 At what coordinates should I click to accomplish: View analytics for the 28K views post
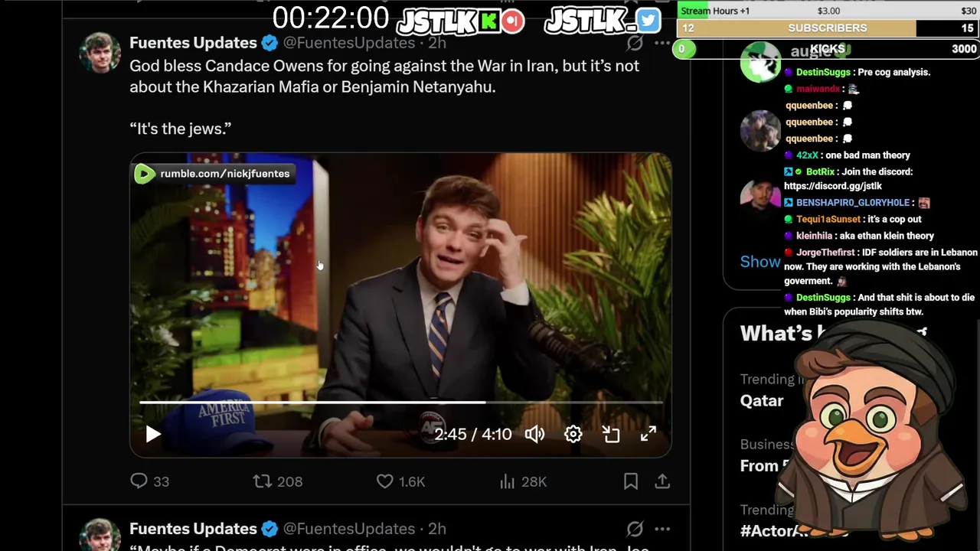coord(523,481)
